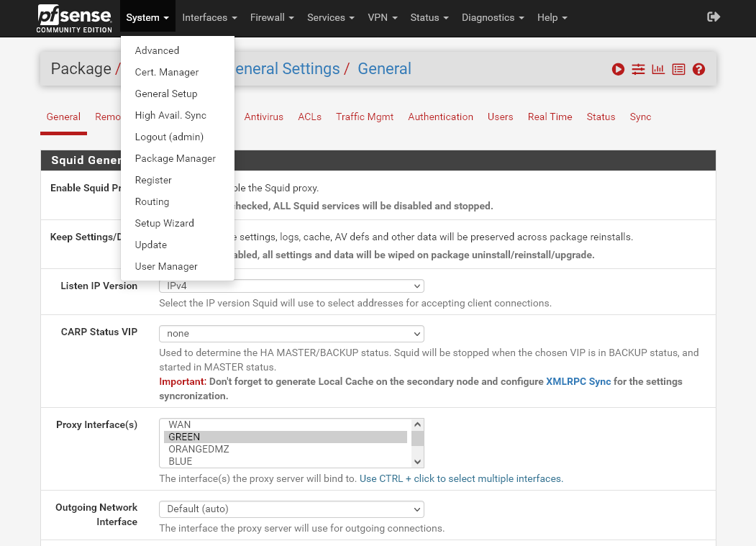This screenshot has width=756, height=546.
Task: Select Package Manager from the System menu
Action: 176,158
